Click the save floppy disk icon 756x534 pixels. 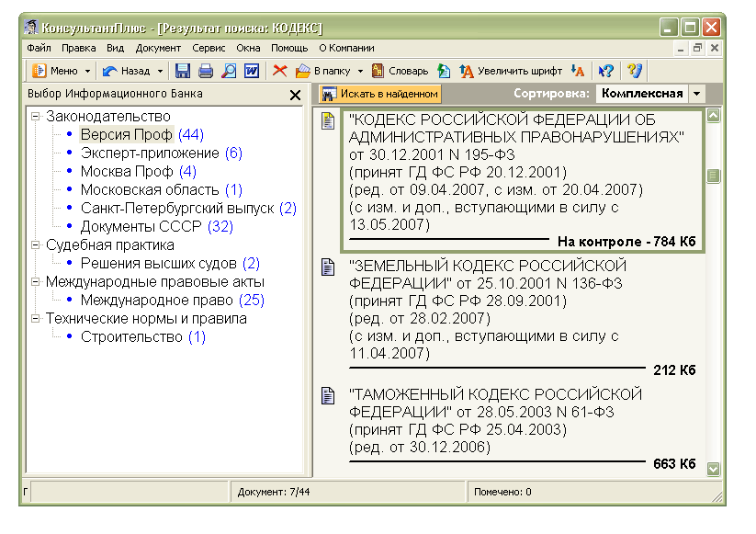point(182,71)
